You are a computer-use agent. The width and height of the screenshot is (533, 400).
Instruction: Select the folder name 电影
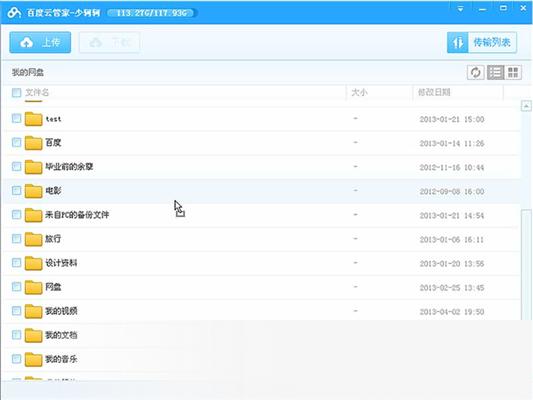coord(53,191)
